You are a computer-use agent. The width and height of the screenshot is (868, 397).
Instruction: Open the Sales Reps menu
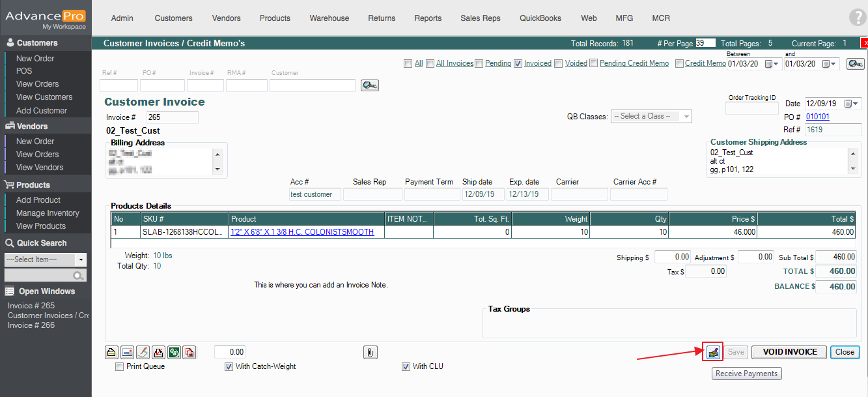point(480,18)
